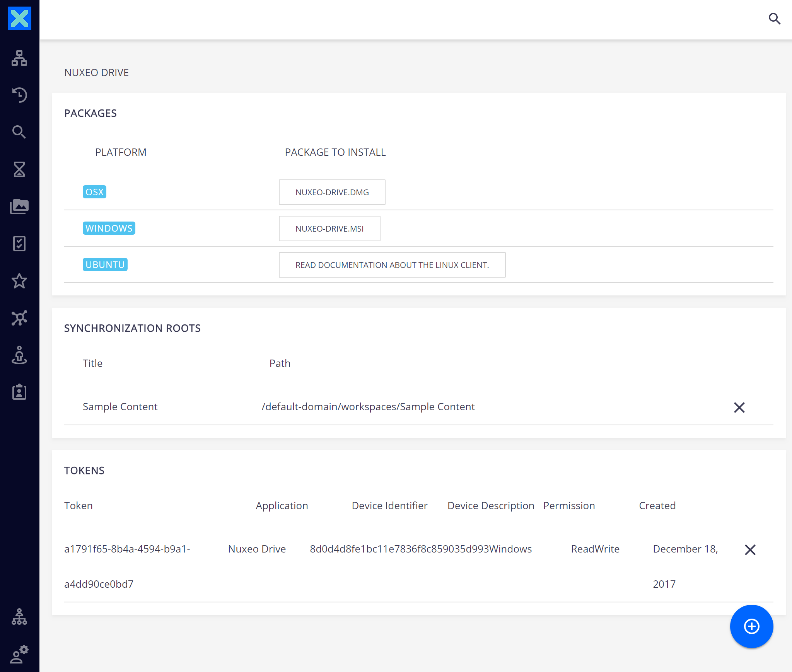Click the Nuxeo logo icon
This screenshot has height=672, width=792.
pyautogui.click(x=19, y=18)
